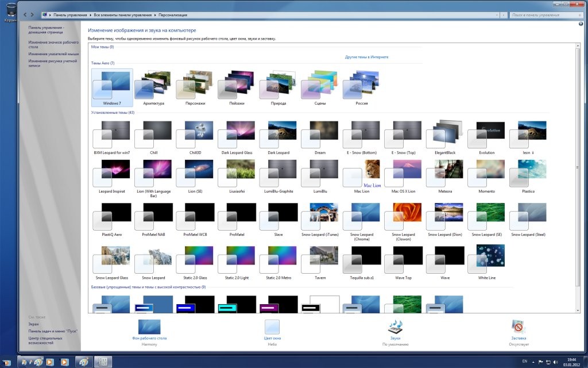The height and width of the screenshot is (368, 588).
Task: Choose the Liuxiaofei grass theme
Action: point(237,176)
